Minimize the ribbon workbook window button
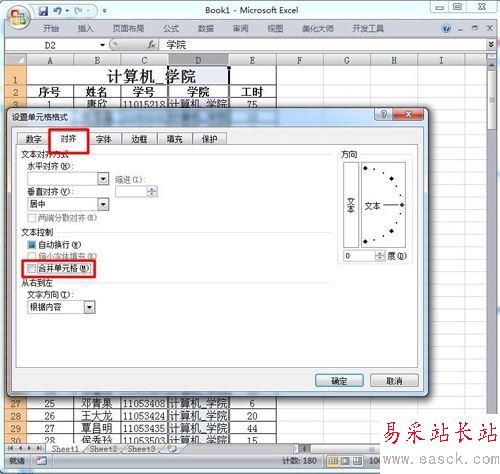500x474 pixels. [460, 29]
